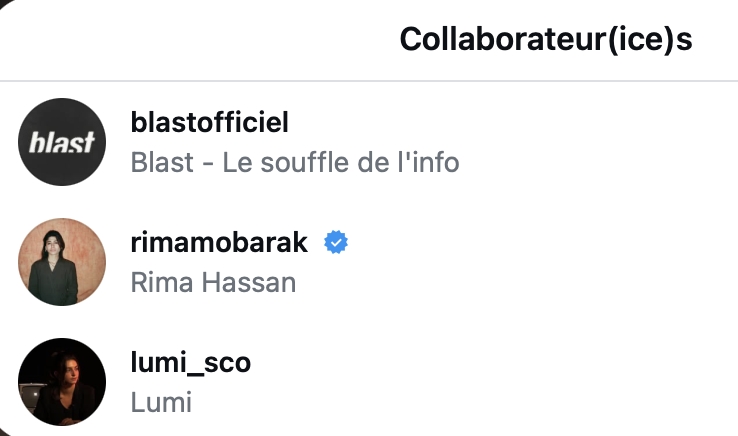The width and height of the screenshot is (738, 436).
Task: Click rimamobarak's round profile photo
Action: [x=62, y=262]
